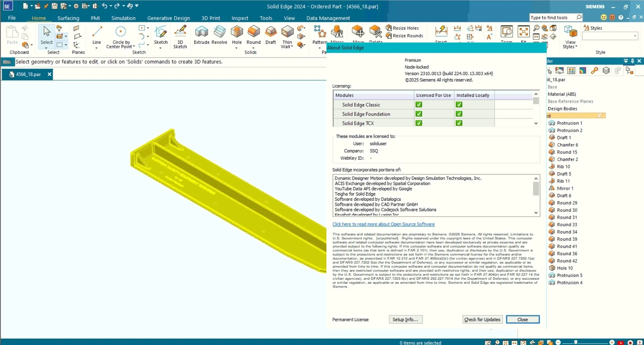Start the Line sketch tool
The width and height of the screenshot is (644, 345).
96,35
